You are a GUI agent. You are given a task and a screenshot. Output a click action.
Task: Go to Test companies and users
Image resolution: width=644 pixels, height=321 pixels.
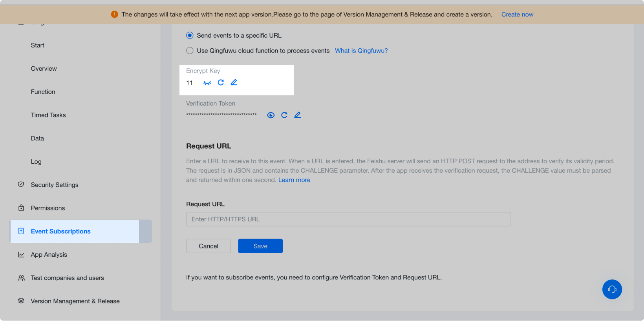67,278
